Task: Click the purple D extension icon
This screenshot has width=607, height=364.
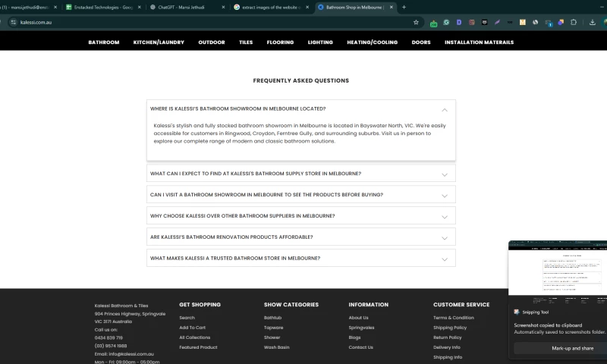Action: 459,23
